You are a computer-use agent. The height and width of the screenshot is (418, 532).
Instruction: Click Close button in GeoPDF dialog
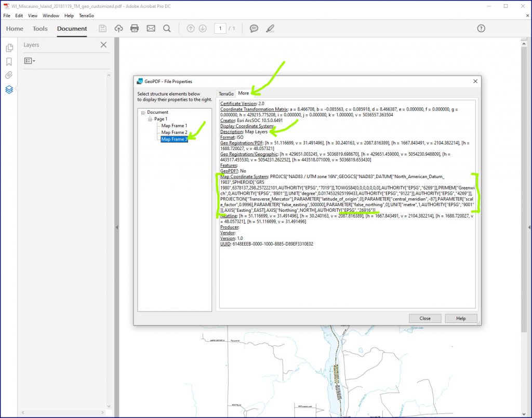425,318
